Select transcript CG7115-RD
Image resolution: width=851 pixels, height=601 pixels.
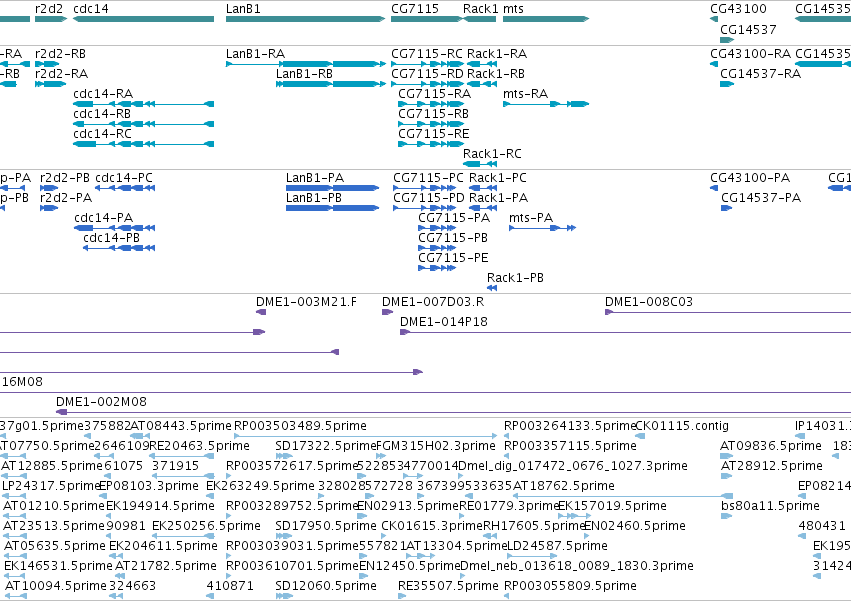428,84
